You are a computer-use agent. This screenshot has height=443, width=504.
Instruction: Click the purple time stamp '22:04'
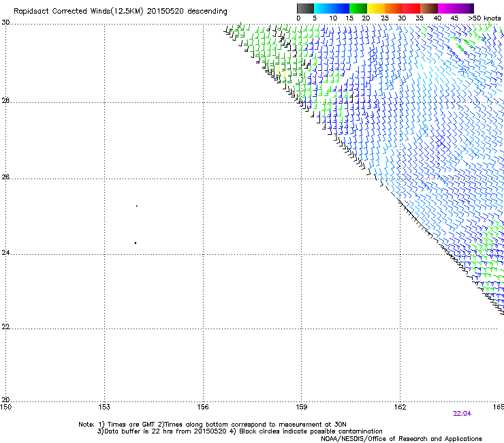coord(462,414)
